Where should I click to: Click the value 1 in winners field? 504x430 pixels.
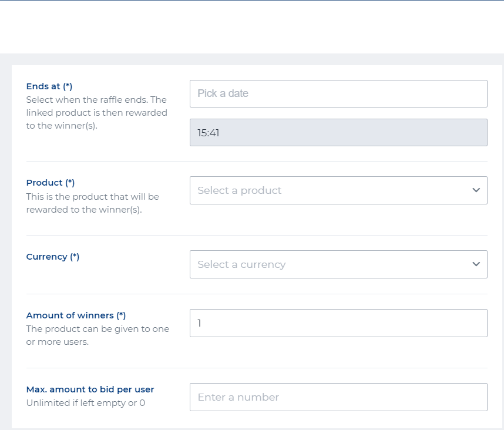pyautogui.click(x=200, y=323)
